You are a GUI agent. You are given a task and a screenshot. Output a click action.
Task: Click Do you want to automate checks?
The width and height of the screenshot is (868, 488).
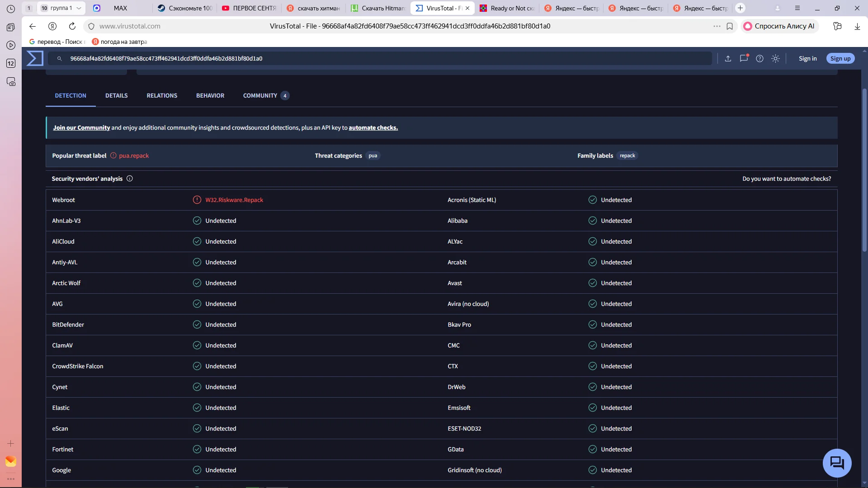(x=787, y=178)
